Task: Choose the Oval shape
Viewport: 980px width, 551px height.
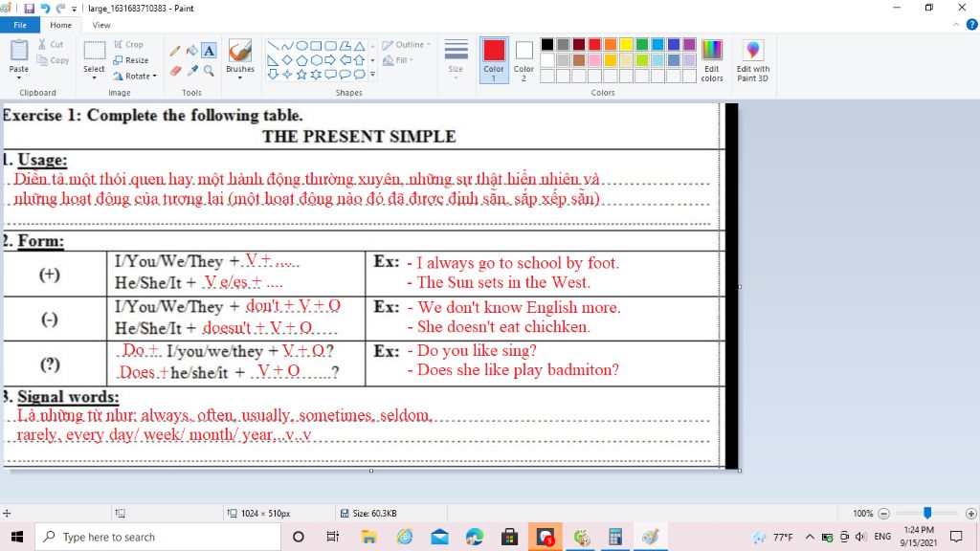Action: pyautogui.click(x=301, y=46)
